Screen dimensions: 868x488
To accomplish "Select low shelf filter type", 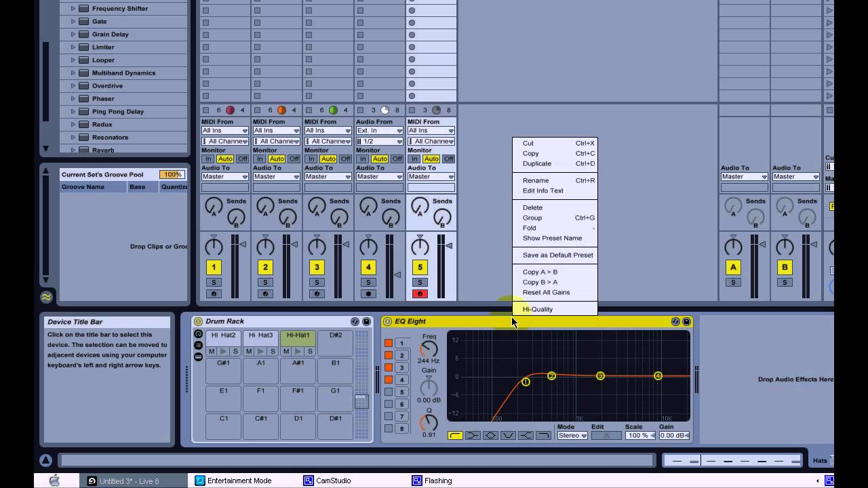I will [x=473, y=435].
